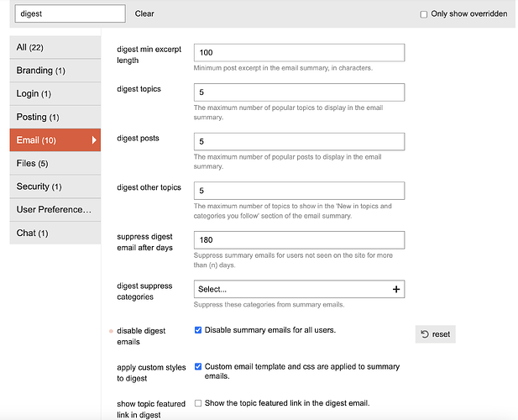Click the plus icon in digest suppress categories
This screenshot has width=518, height=420.
(395, 290)
